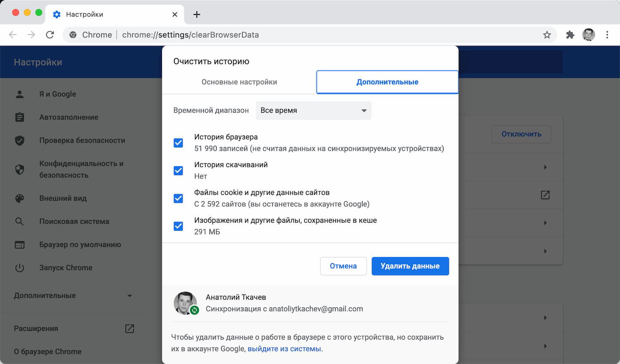Uncheck the История скачиваний checkbox
This screenshot has width=620, height=364.
178,171
